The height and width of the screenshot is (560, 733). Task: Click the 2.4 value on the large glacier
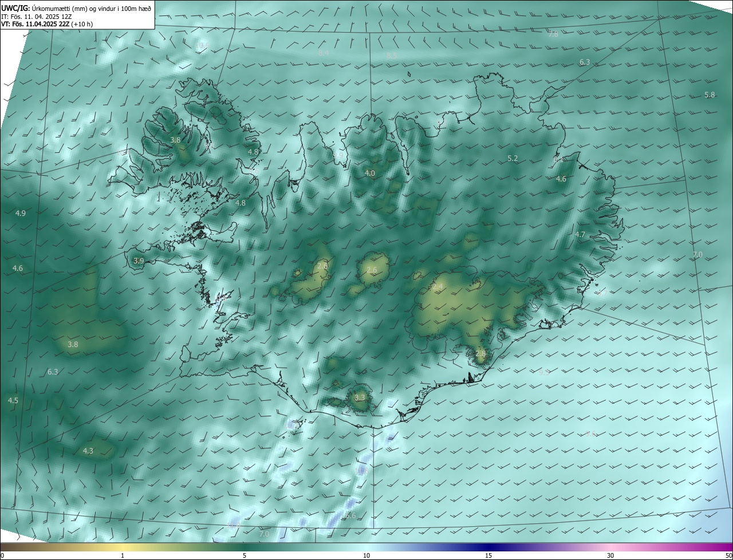438,286
